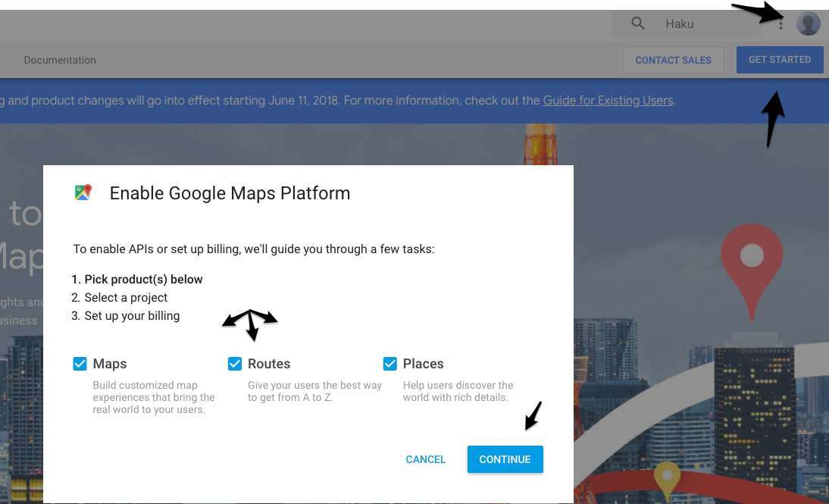The image size is (829, 504).
Task: Open the Guide for Existing Users link
Action: click(x=608, y=100)
